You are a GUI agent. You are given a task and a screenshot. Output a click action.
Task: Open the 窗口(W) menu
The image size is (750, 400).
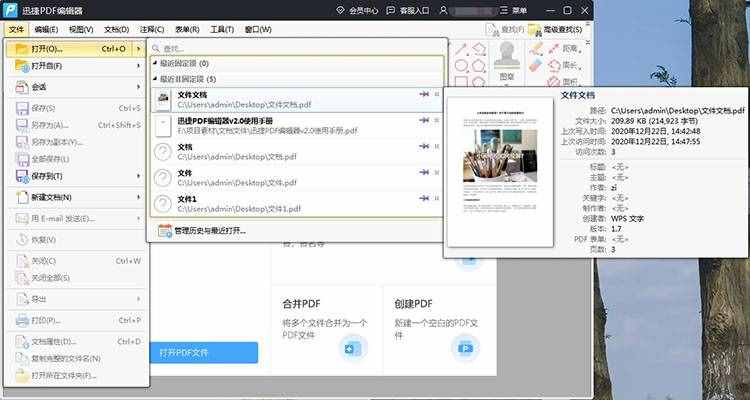click(x=258, y=30)
